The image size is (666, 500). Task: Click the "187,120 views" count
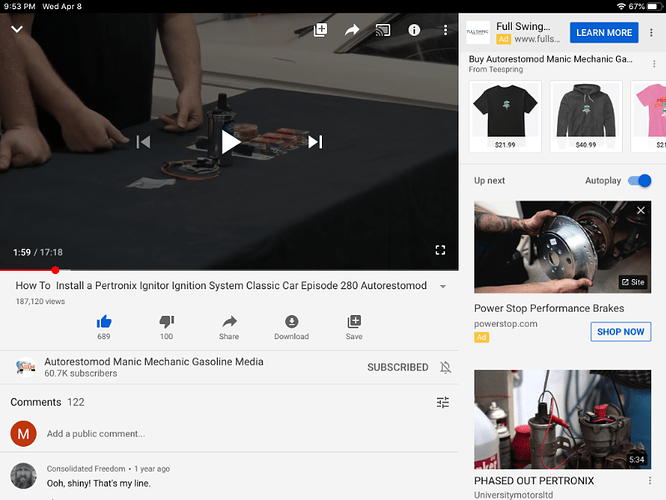(x=40, y=301)
